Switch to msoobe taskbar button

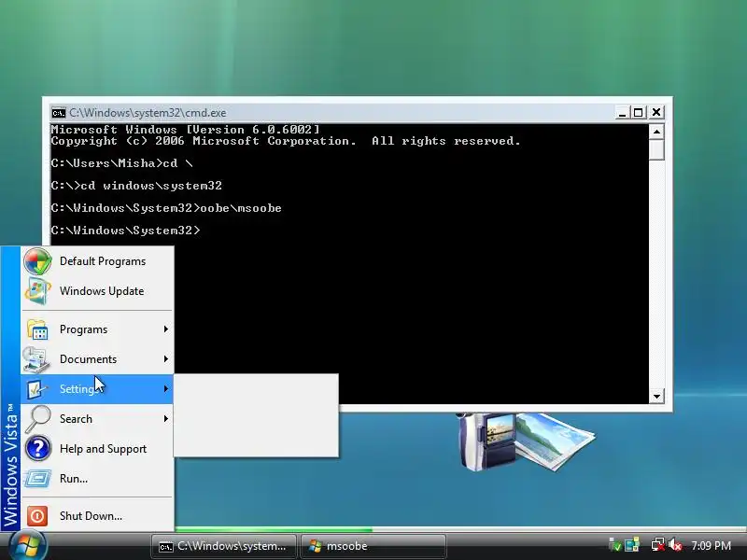[x=373, y=546]
